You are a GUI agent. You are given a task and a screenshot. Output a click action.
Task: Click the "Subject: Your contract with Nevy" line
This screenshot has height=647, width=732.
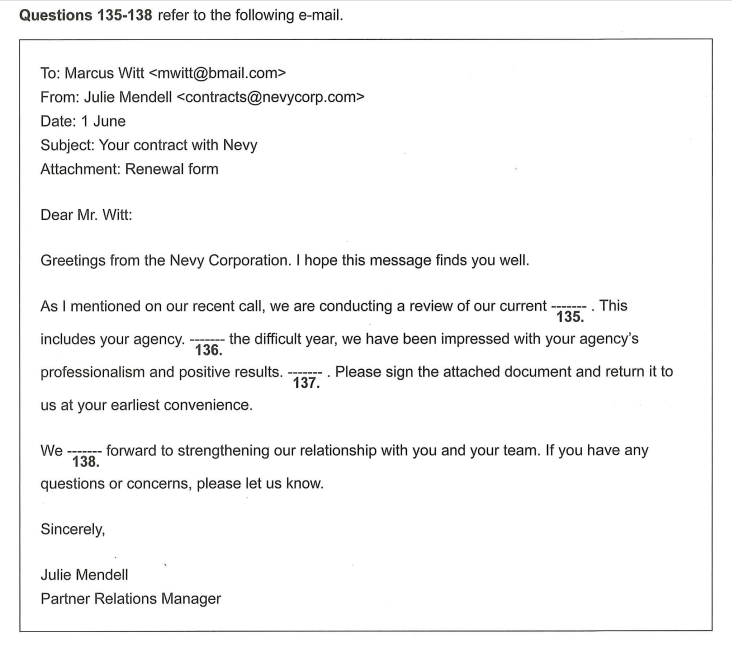tap(148, 145)
